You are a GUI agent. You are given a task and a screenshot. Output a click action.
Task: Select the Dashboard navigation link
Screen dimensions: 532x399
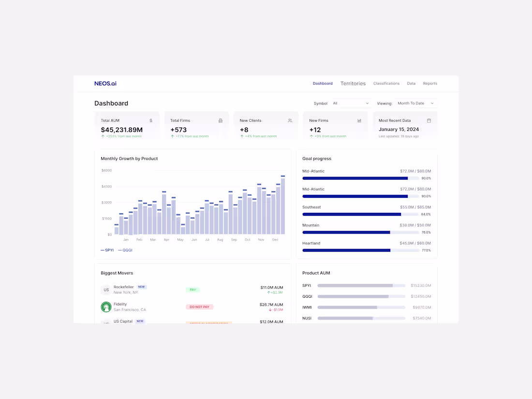[x=323, y=83]
